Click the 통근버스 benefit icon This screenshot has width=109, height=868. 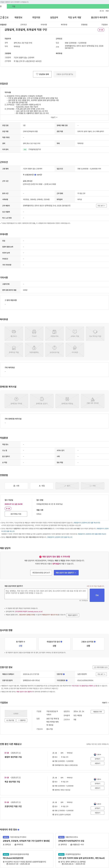click(x=14, y=333)
